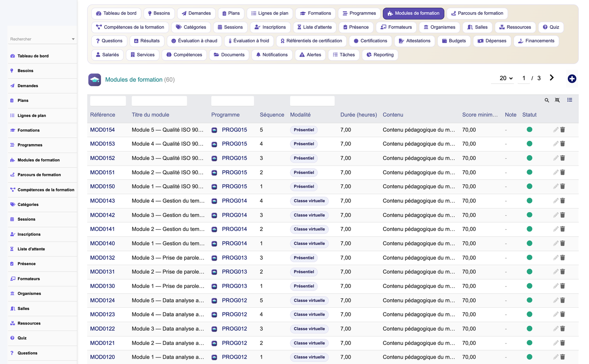Sort by Statut column header
The height and width of the screenshot is (364, 589).
529,115
